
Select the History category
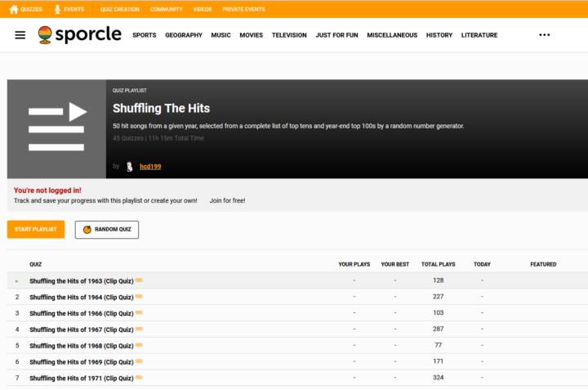click(x=439, y=35)
